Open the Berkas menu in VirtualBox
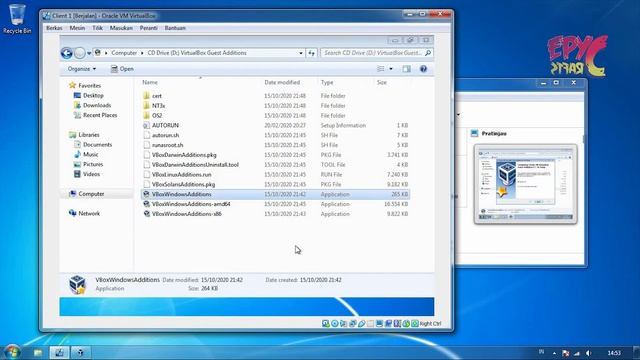The width and height of the screenshot is (640, 360). tap(54, 28)
